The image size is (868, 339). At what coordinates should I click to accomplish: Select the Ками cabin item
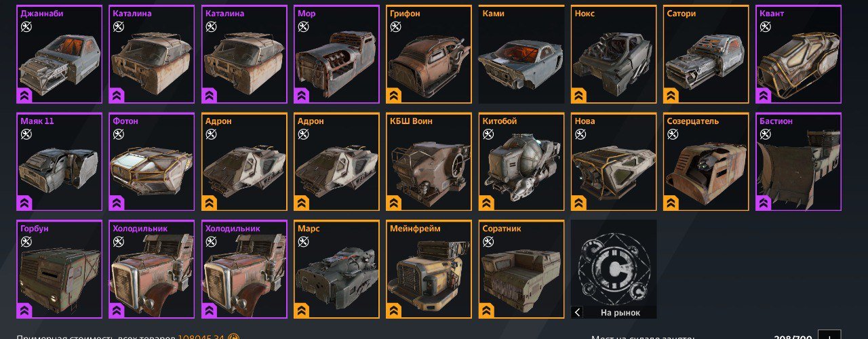click(521, 54)
